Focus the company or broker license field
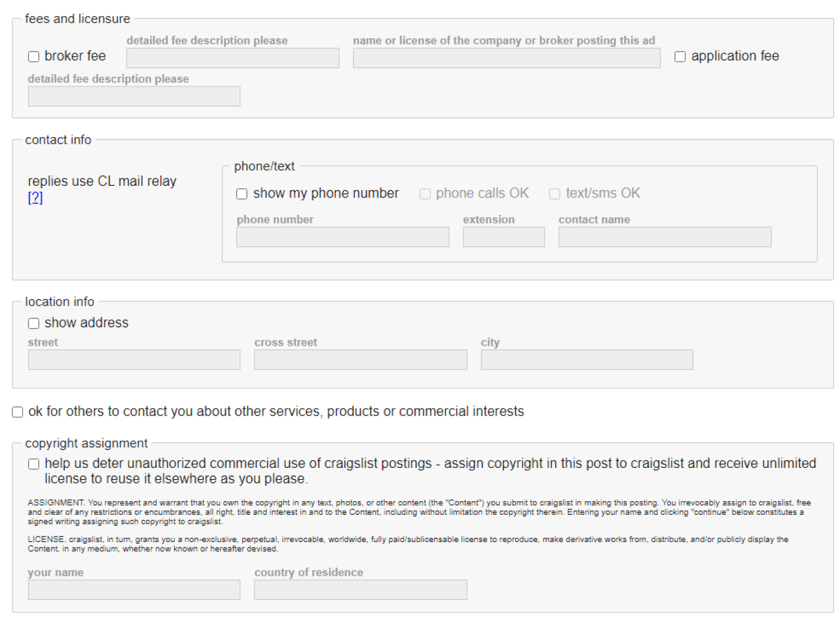This screenshot has height=621, width=840. (506, 58)
